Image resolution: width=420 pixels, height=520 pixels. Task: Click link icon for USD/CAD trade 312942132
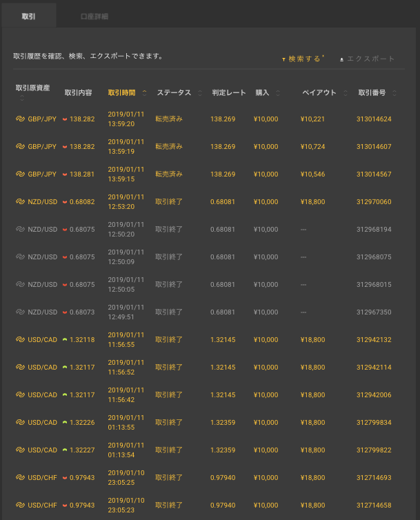pyautogui.click(x=20, y=339)
